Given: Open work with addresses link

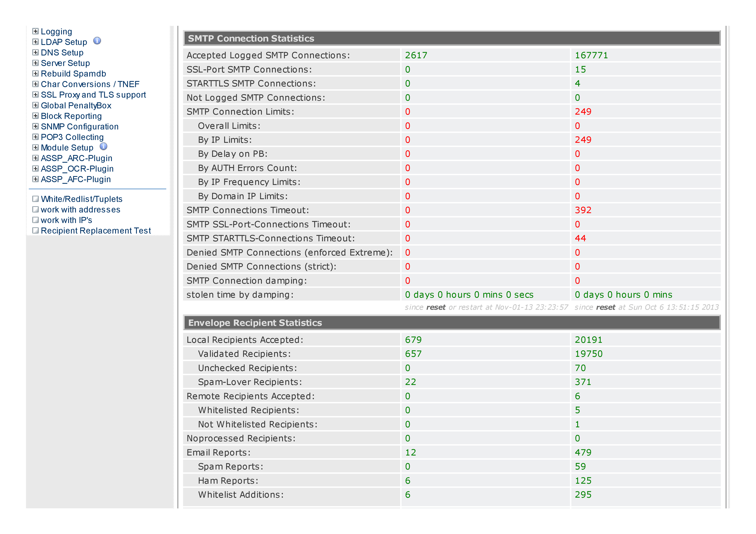Looking at the screenshot, I should pos(80,210).
